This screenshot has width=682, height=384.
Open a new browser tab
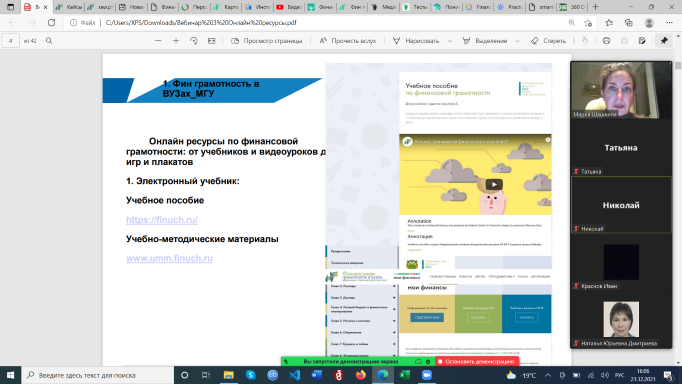coord(595,7)
